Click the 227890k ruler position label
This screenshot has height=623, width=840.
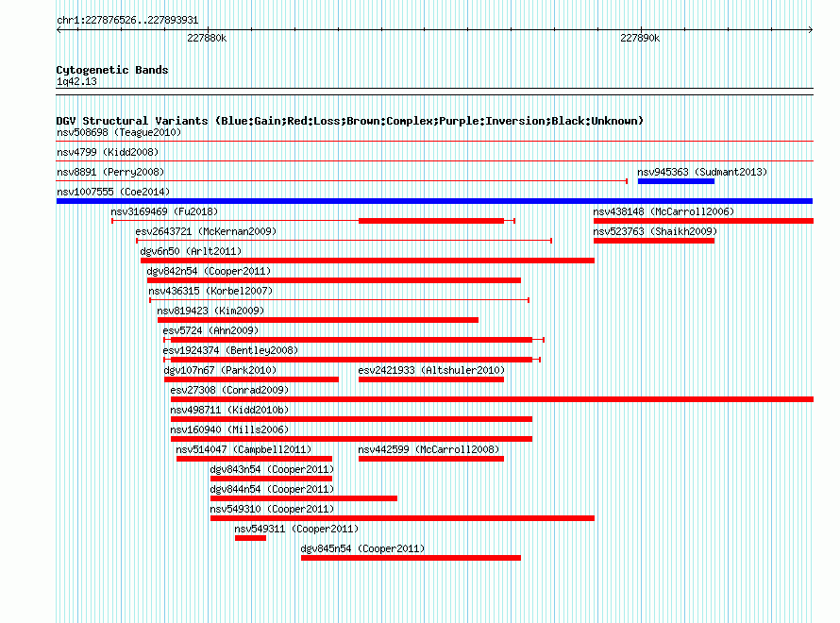pos(640,38)
